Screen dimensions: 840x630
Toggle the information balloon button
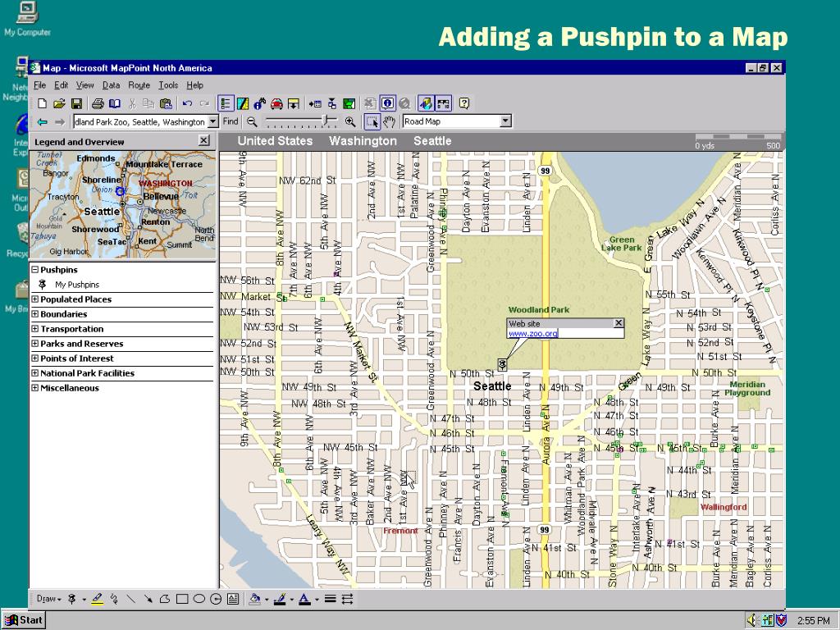coord(387,103)
